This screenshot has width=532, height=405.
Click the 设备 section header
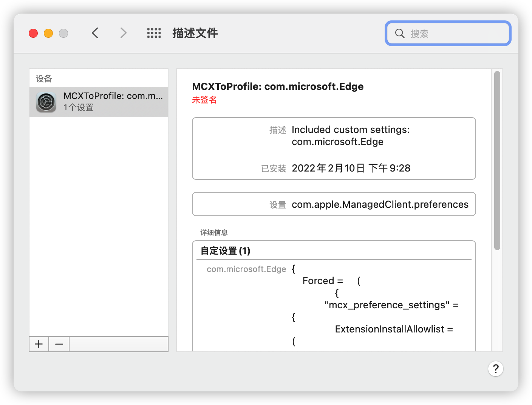click(x=44, y=79)
